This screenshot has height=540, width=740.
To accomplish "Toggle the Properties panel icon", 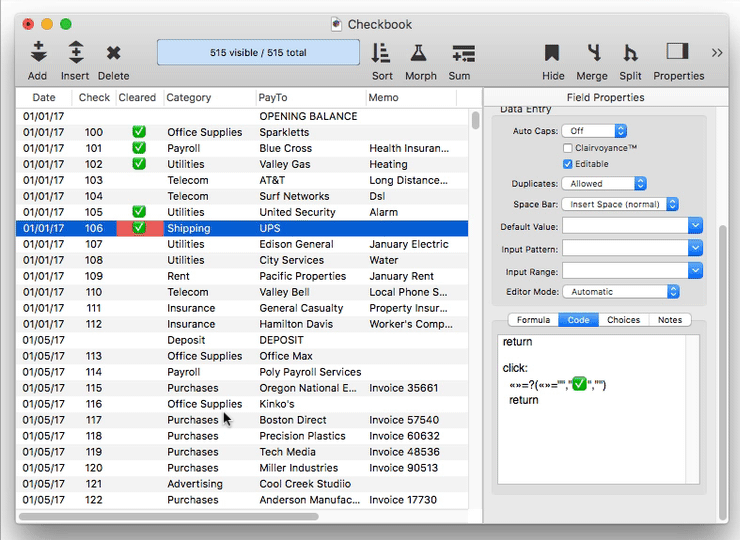I will click(678, 52).
